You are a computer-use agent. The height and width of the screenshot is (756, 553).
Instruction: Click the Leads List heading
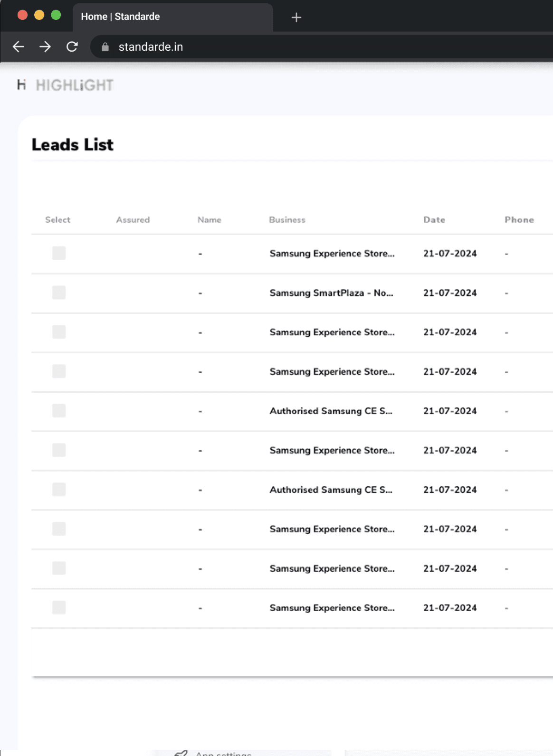tap(73, 145)
